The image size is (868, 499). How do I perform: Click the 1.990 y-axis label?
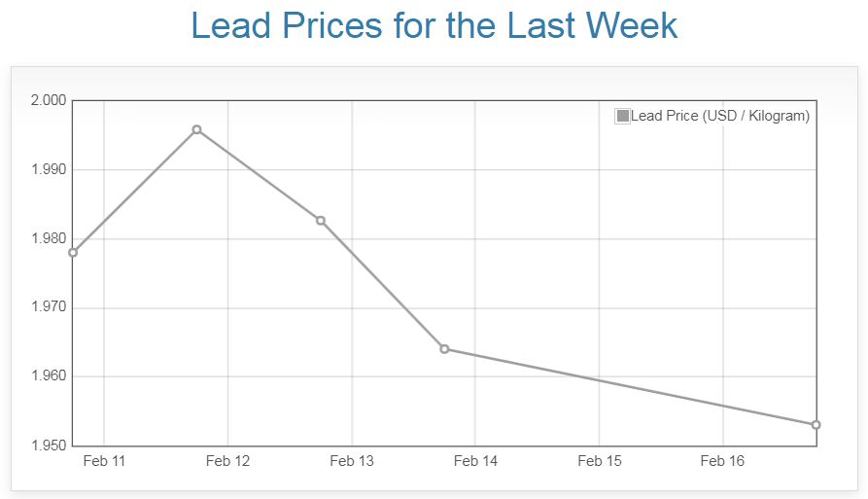click(x=49, y=169)
